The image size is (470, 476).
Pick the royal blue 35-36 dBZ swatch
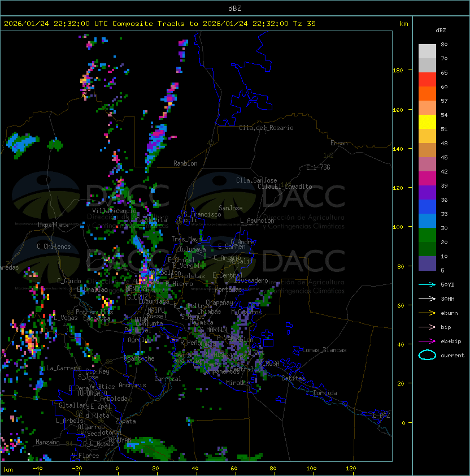(427, 207)
